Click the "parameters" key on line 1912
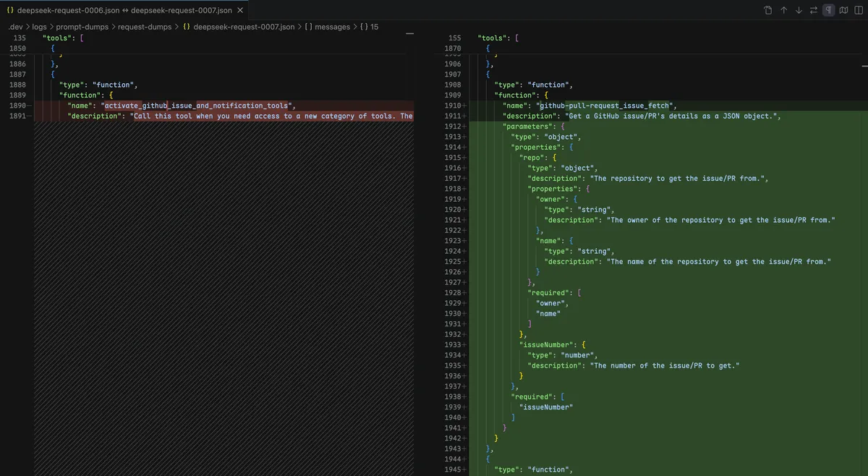 tap(527, 126)
